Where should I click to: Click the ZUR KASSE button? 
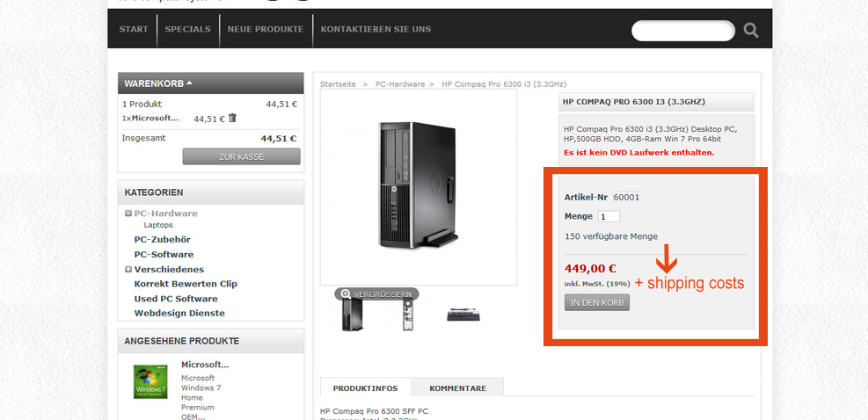241,156
